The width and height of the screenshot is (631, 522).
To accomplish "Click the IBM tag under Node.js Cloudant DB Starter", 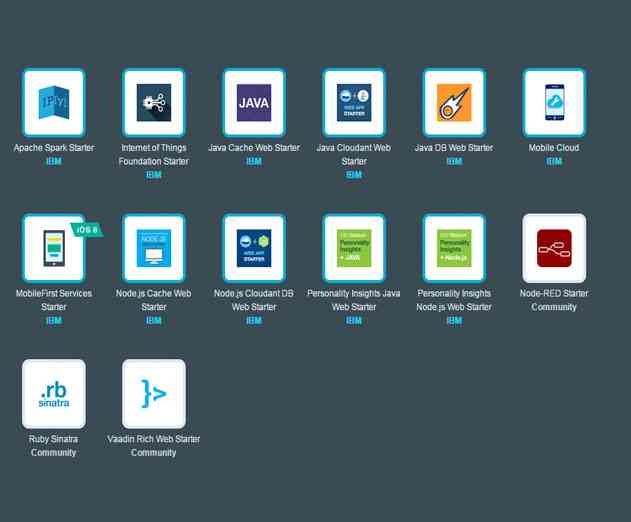I will pyautogui.click(x=254, y=321).
